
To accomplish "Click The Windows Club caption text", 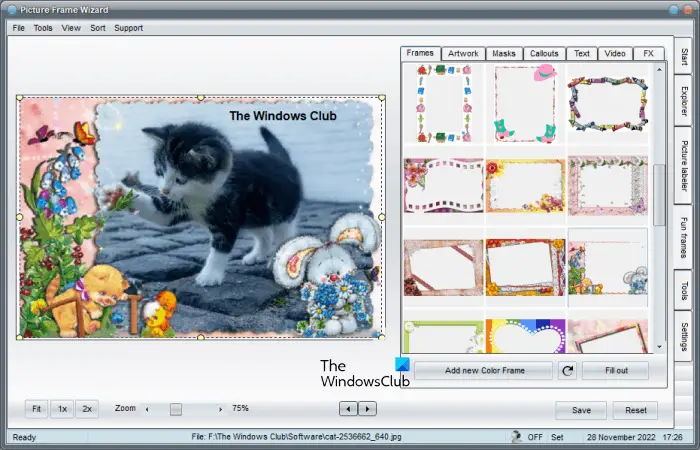I will tap(283, 116).
